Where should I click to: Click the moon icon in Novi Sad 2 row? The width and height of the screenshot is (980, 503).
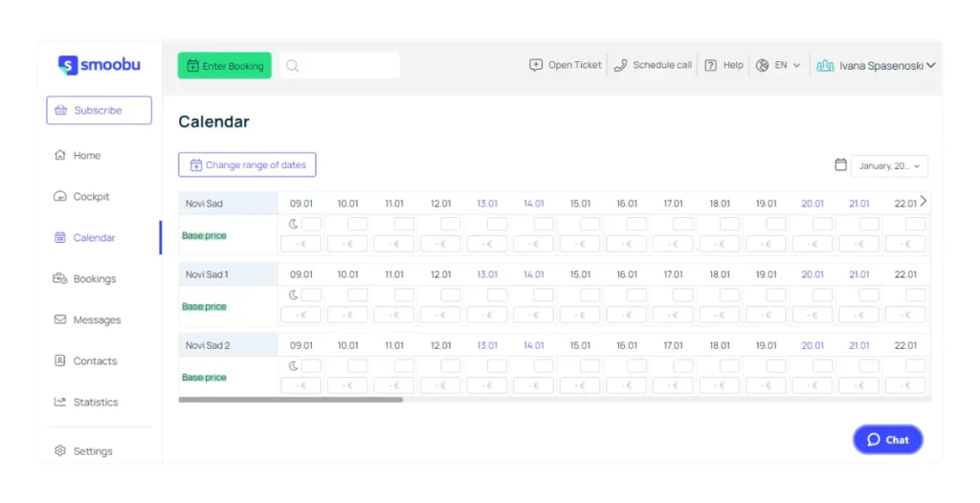(293, 365)
